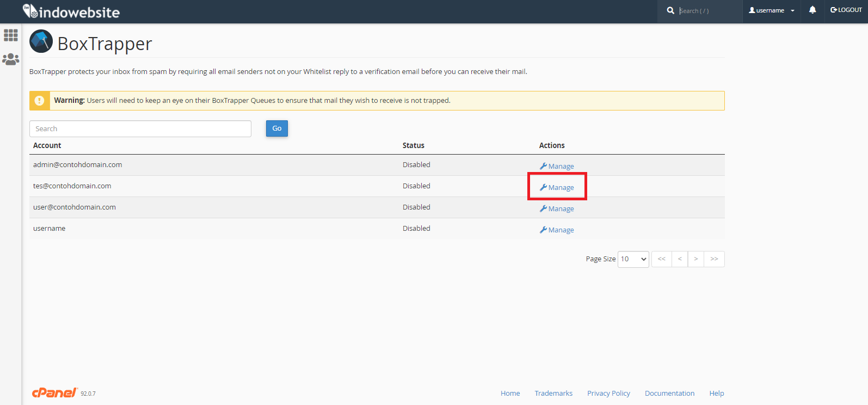Click the search magnifier icon in header
The image size is (868, 405).
[670, 11]
